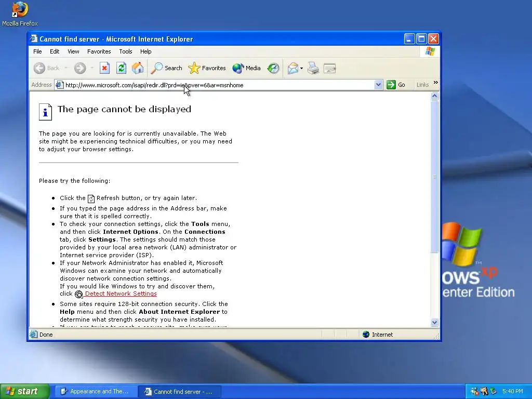Go to Home page icon
Screen dimensions: 532x399
coord(138,68)
